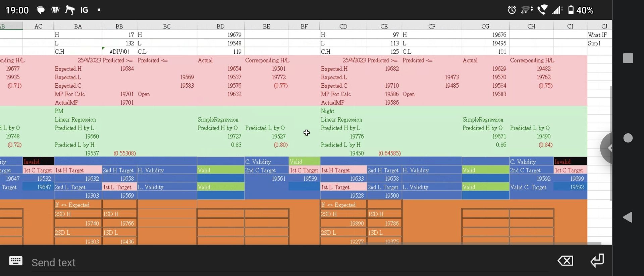The width and height of the screenshot is (644, 276).
Task: Select column header BA
Action: coord(78,26)
